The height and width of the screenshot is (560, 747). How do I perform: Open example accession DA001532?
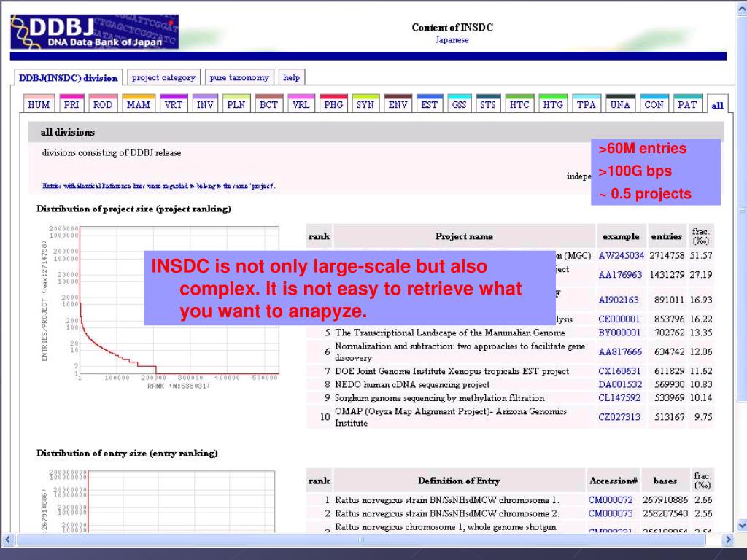point(620,384)
